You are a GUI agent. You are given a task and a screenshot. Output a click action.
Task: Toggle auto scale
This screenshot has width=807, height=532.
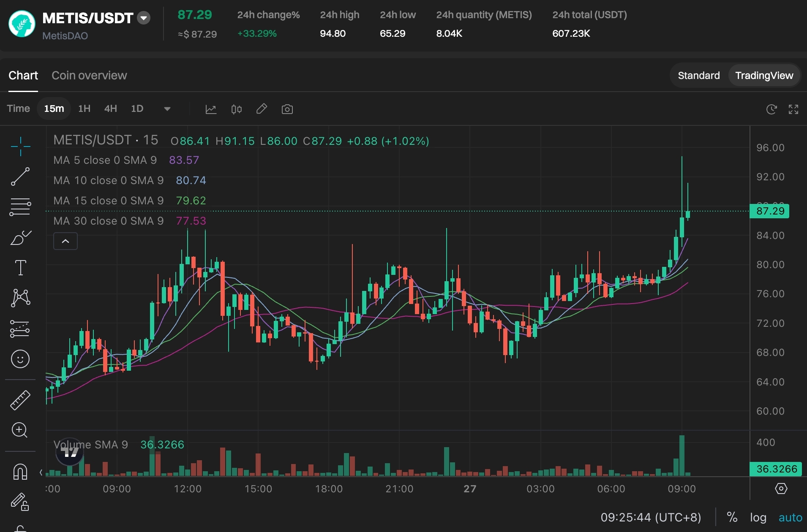pos(791,517)
